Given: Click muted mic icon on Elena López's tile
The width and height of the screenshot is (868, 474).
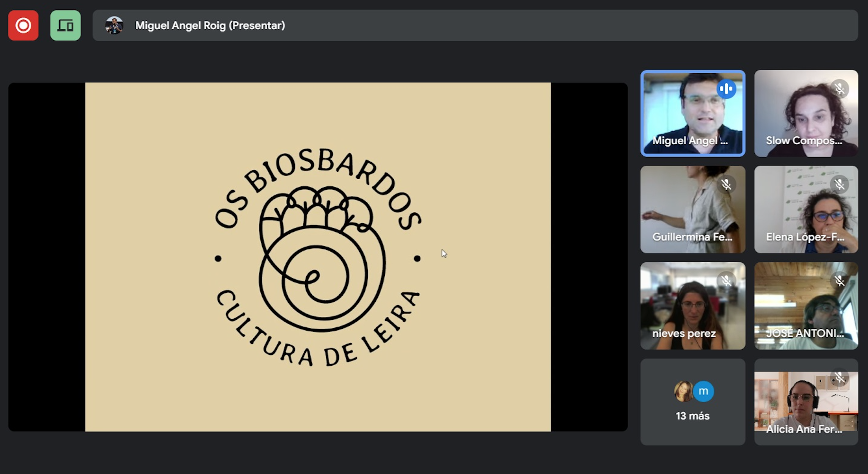Looking at the screenshot, I should tap(840, 184).
